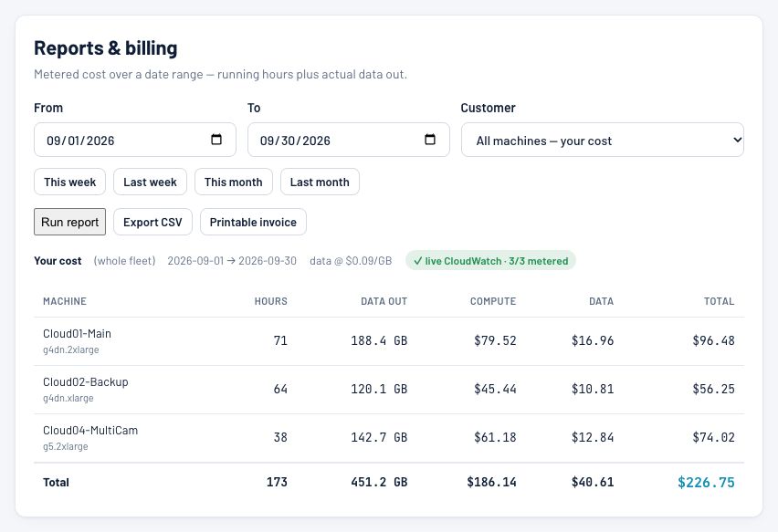The width and height of the screenshot is (778, 532).
Task: Click the 451.2 GB total data out
Action: pos(379,482)
